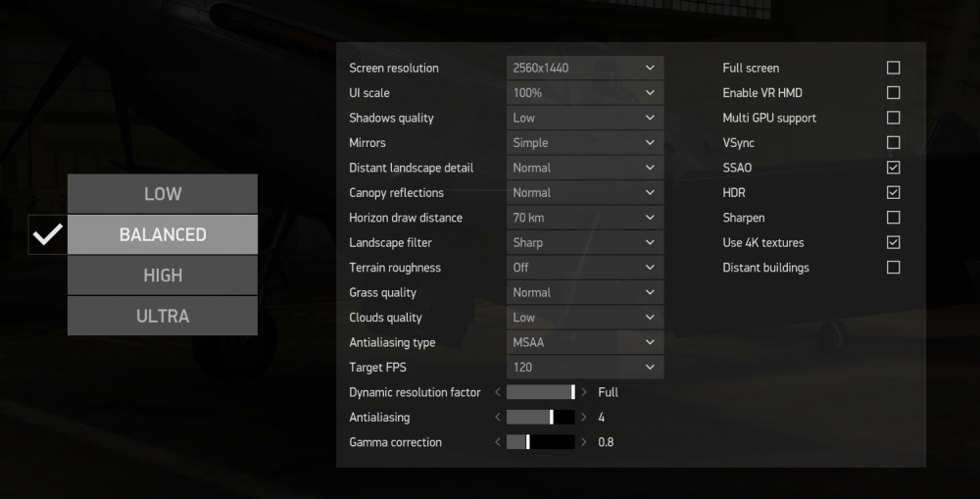Image resolution: width=980 pixels, height=499 pixels.
Task: Click the Horizon draw distance label
Action: 406,218
